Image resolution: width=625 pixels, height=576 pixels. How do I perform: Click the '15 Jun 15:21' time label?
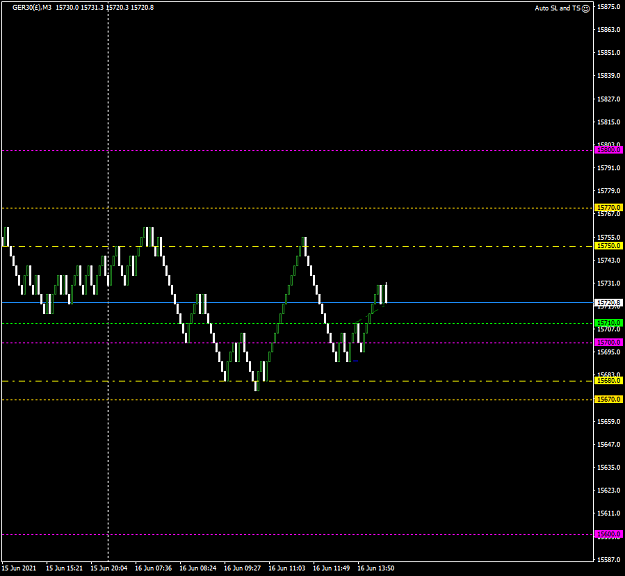[x=64, y=568]
